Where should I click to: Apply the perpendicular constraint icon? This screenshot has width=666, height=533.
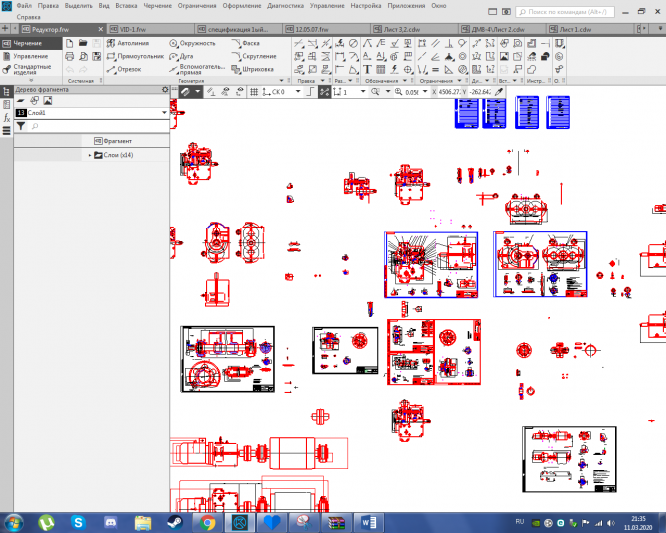pos(449,43)
